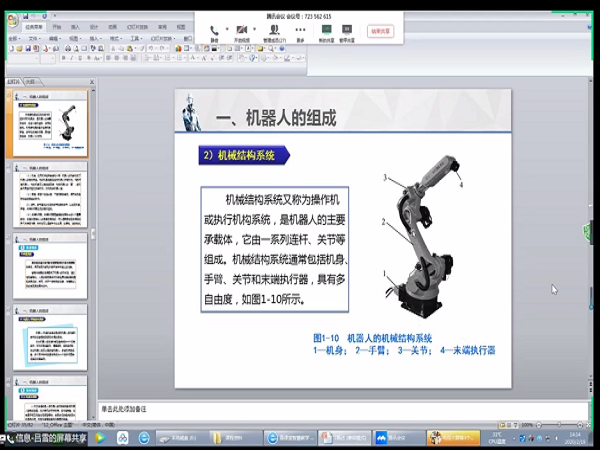Image resolution: width=600 pixels, height=450 pixels.
Task: Click the Center alignment icon
Action: click(117, 58)
